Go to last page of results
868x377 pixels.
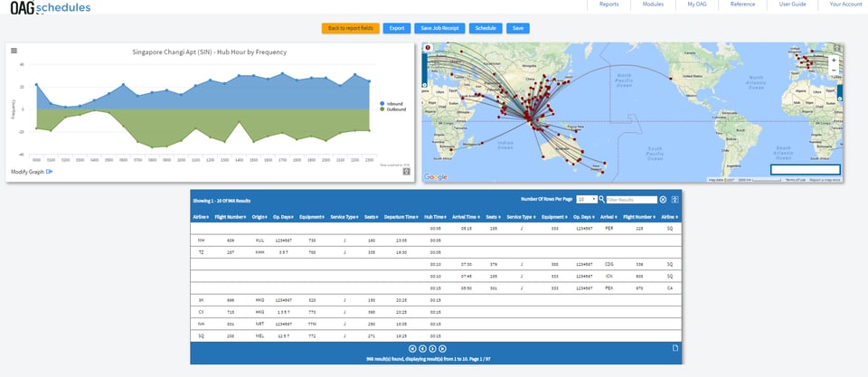pyautogui.click(x=442, y=349)
